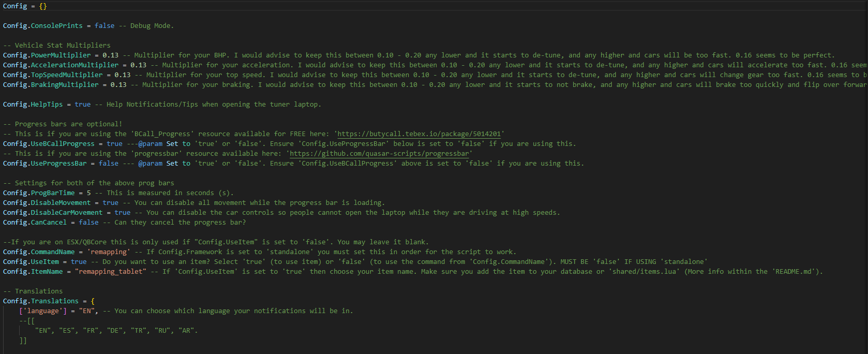The image size is (868, 354).
Task: Click the false value of Config.UseProgressBar
Action: [109, 164]
